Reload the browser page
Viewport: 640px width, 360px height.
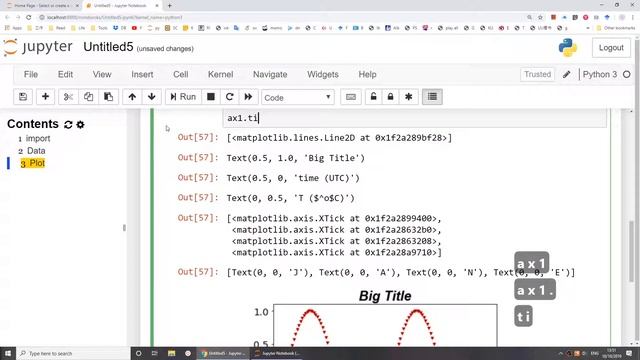(29, 18)
